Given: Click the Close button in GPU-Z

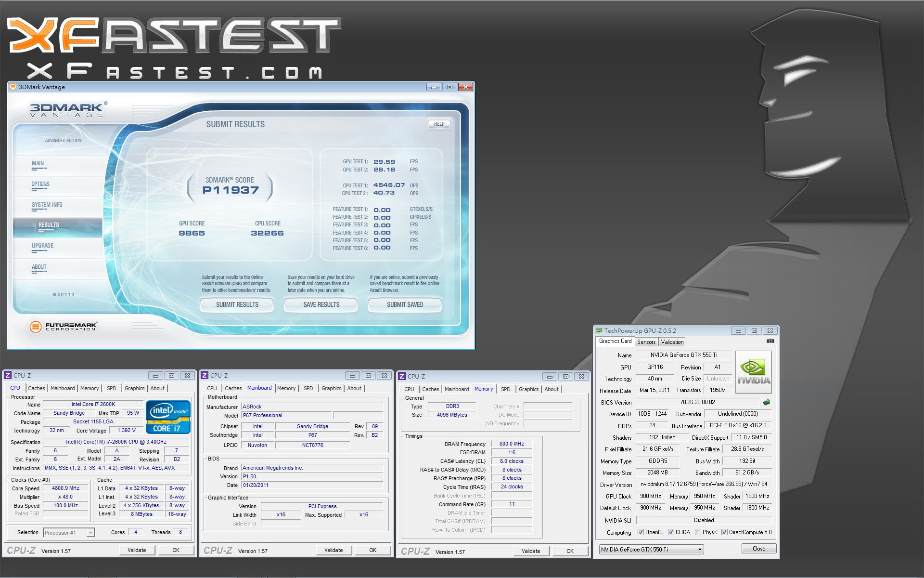Looking at the screenshot, I should pos(759,549).
